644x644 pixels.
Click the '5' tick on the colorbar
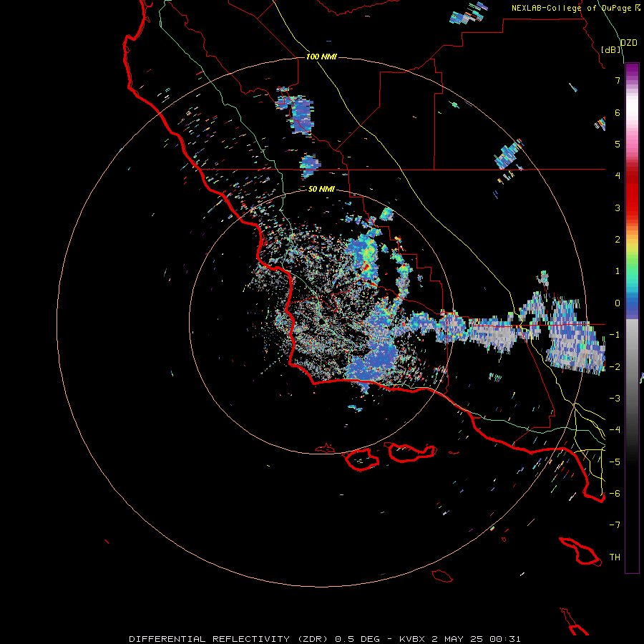(618, 144)
